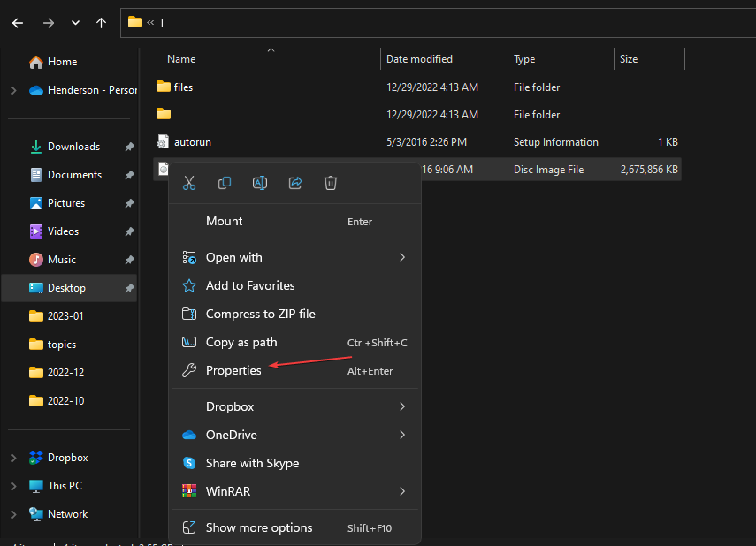Sort files by the Name column header
The width and height of the screenshot is (756, 546).
click(x=181, y=58)
